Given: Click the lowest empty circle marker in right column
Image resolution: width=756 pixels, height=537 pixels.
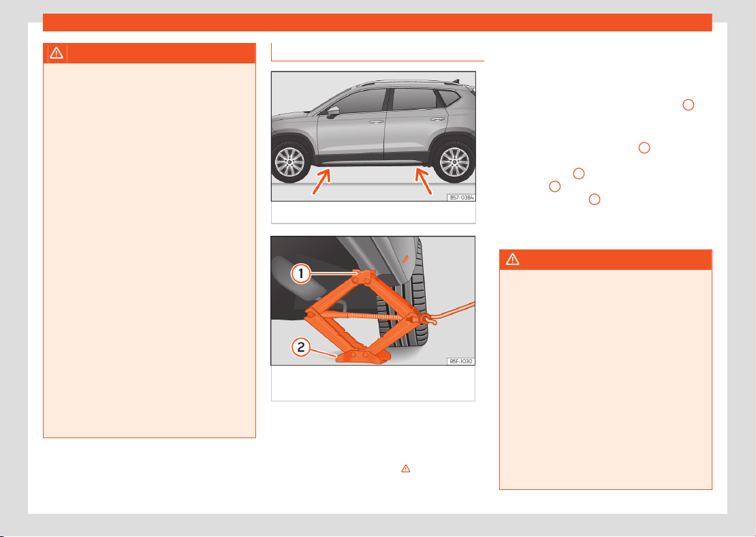Looking at the screenshot, I should click(595, 199).
